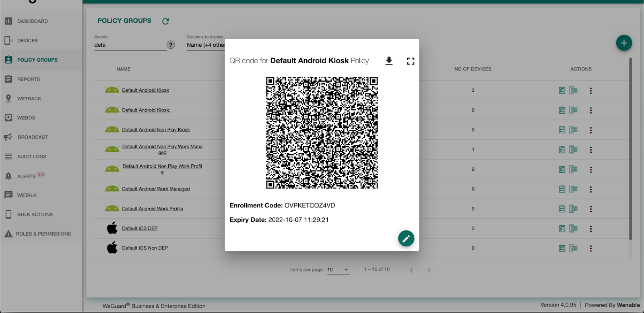Select Policy Groups in sidebar
The image size is (644, 313).
tap(41, 60)
